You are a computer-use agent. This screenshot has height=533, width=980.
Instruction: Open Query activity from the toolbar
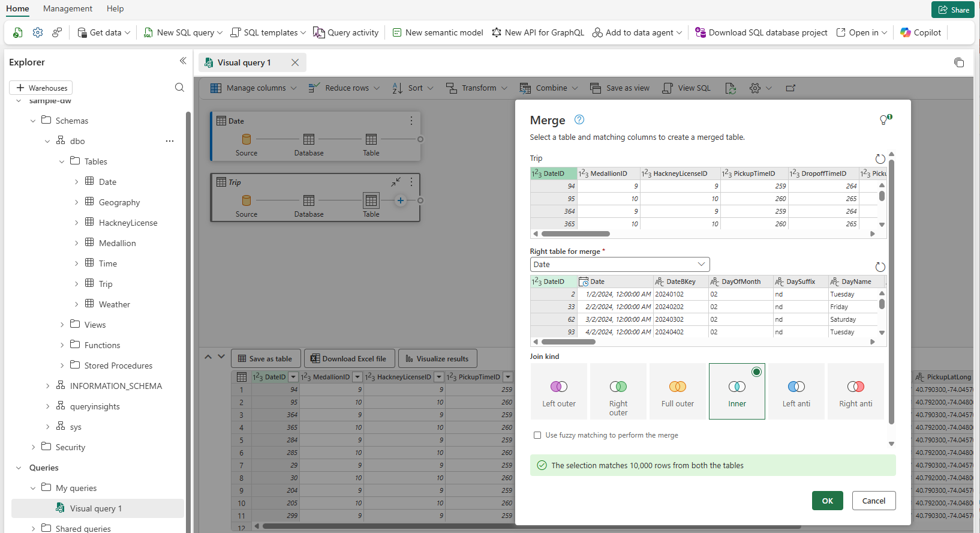(x=346, y=32)
